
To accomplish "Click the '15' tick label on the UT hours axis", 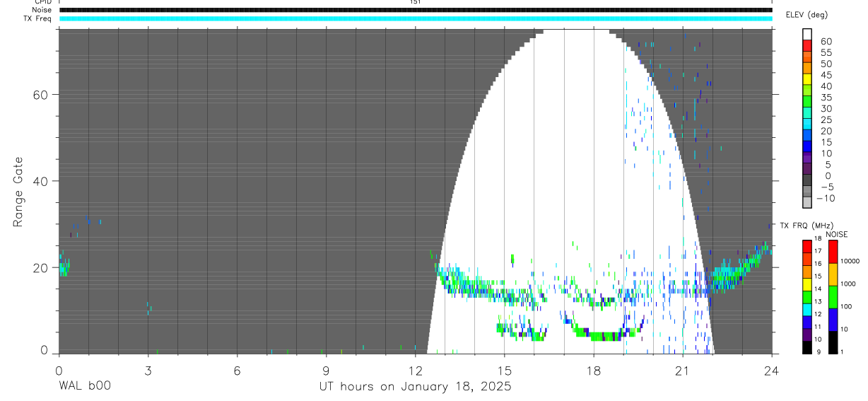I will click(x=504, y=371).
